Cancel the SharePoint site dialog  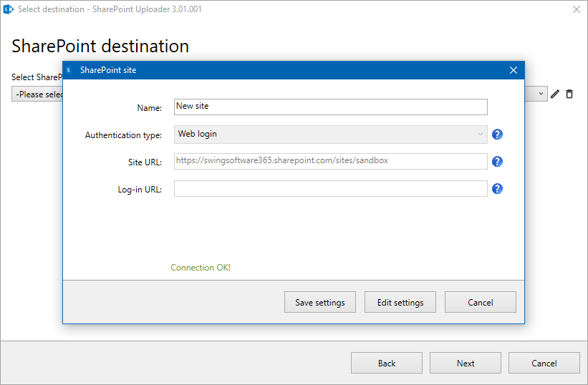480,302
